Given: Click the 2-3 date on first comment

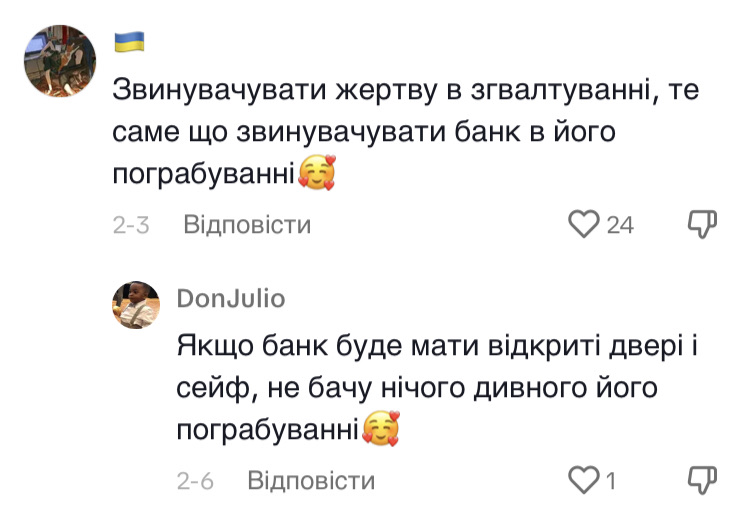Looking at the screenshot, I should click(x=131, y=225).
